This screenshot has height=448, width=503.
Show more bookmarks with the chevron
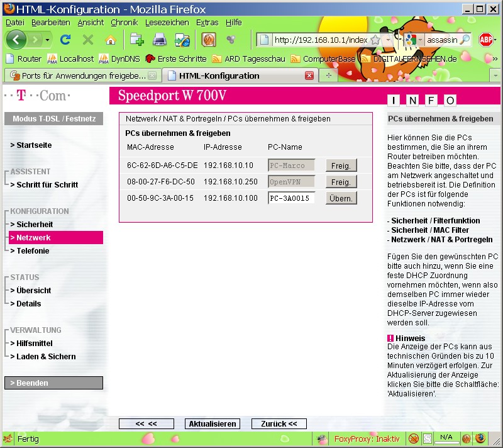coord(495,59)
